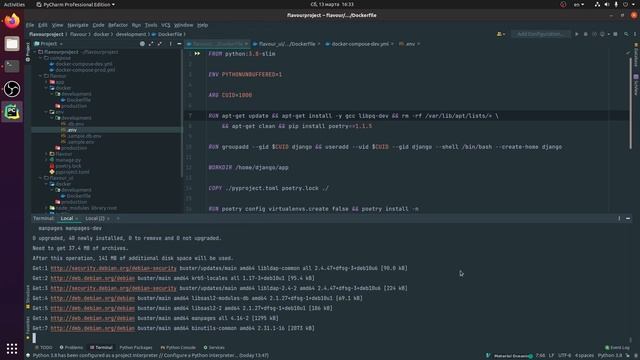Close the docker-compose-dev.yml tab
This screenshot has height=360, width=640.
coord(392,44)
